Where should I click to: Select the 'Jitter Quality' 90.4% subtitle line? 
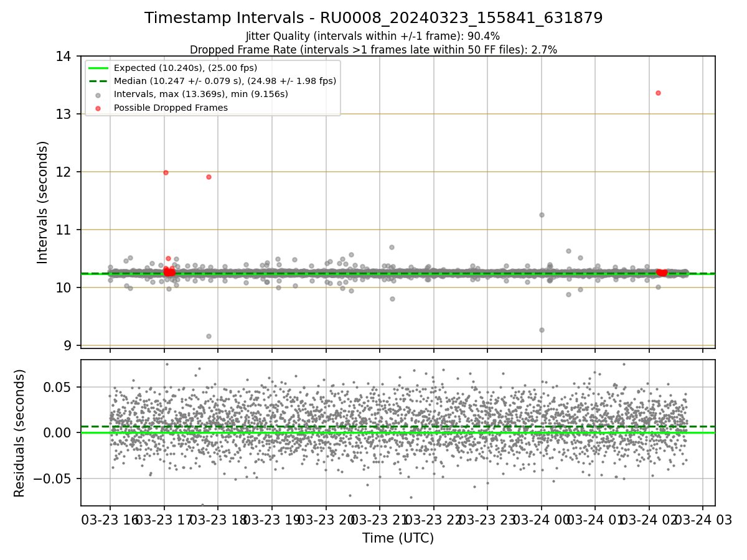[373, 37]
